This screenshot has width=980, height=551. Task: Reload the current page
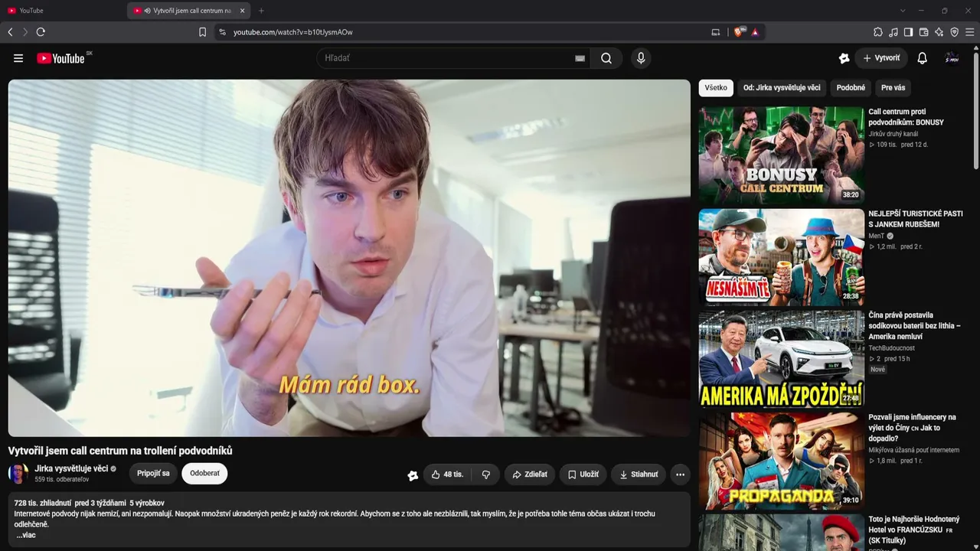[41, 32]
